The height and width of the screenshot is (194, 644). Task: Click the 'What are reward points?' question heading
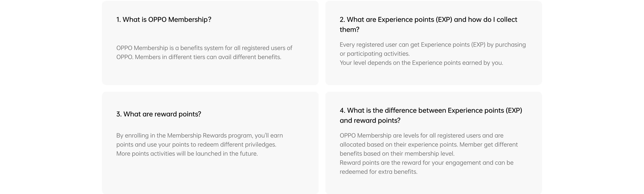coord(158,114)
